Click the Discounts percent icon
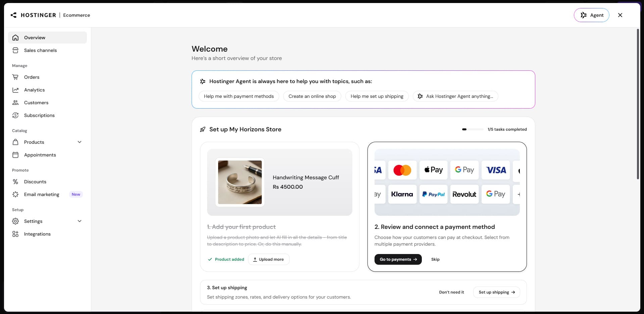 tap(15, 182)
